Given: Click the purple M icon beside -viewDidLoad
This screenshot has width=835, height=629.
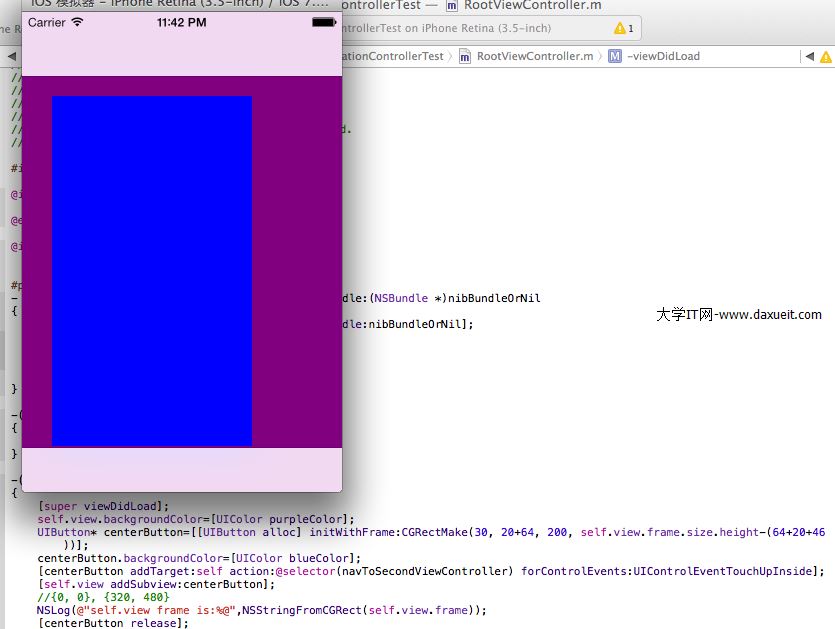Looking at the screenshot, I should pyautogui.click(x=614, y=57).
